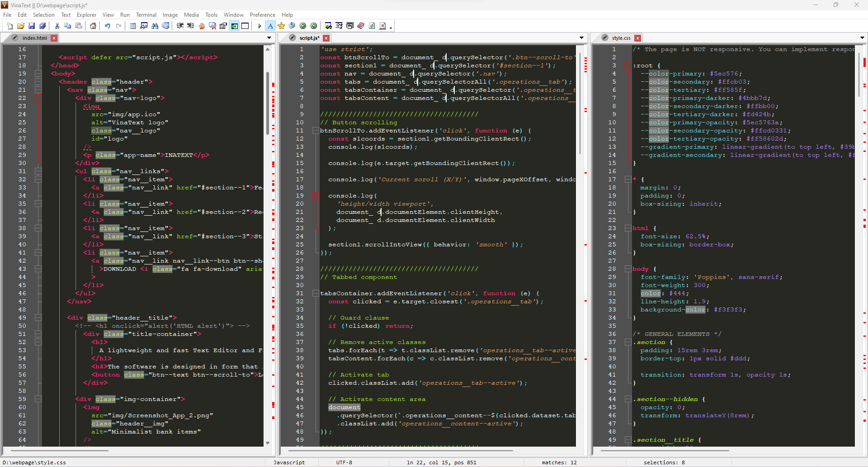Close the script.js tab
The width and height of the screenshot is (868, 467).
coord(326,38)
